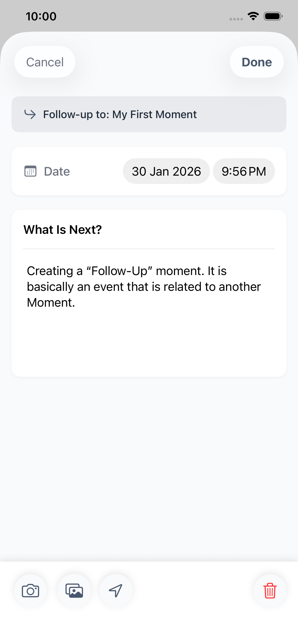Attach current location using the arrow icon
Image resolution: width=298 pixels, height=644 pixels.
(116, 591)
